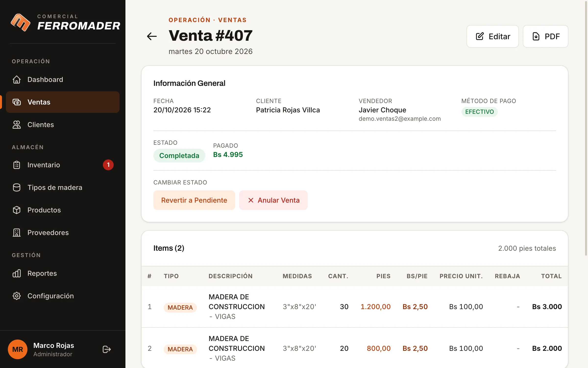The image size is (588, 368).
Task: Click the 2.000 pies totales text
Action: (527, 248)
